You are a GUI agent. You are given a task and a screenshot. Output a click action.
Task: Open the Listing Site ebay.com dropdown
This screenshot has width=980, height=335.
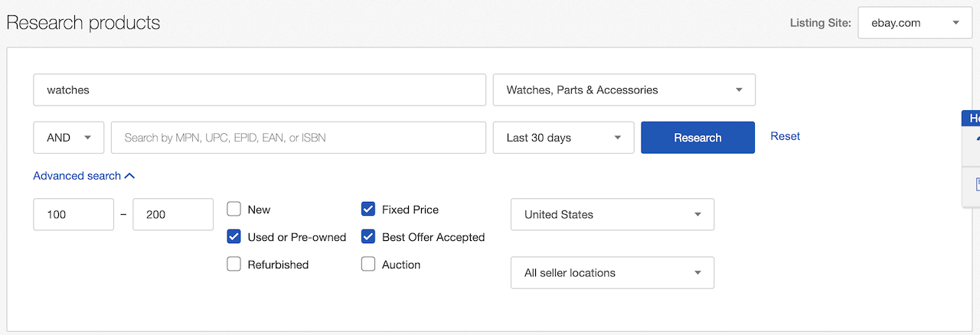point(915,23)
